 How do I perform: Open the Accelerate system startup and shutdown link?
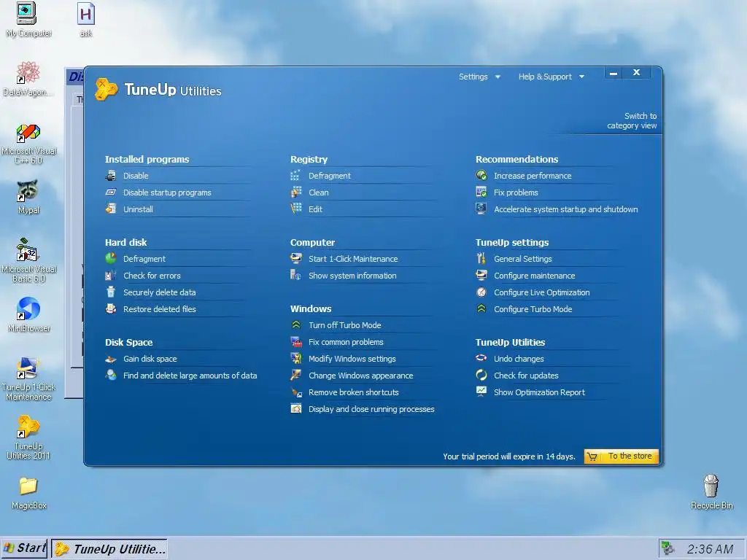click(565, 209)
